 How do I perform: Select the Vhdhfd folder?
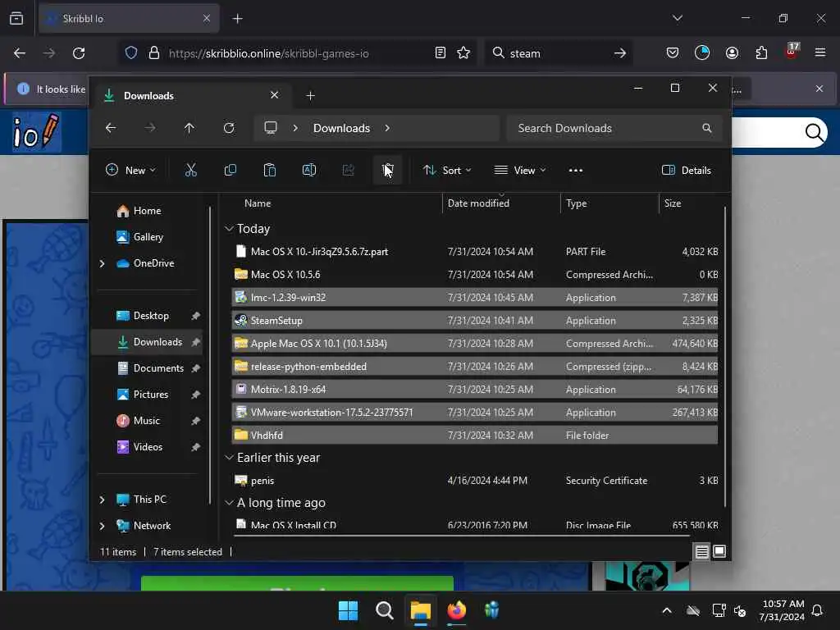[x=475, y=435]
